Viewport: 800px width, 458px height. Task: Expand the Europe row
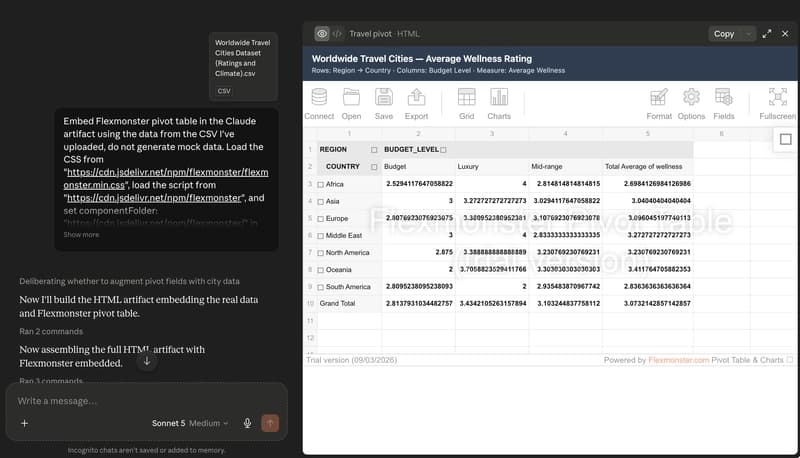click(320, 219)
